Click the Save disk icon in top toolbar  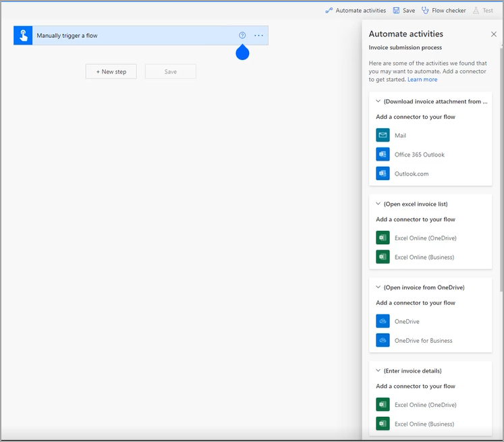[396, 11]
